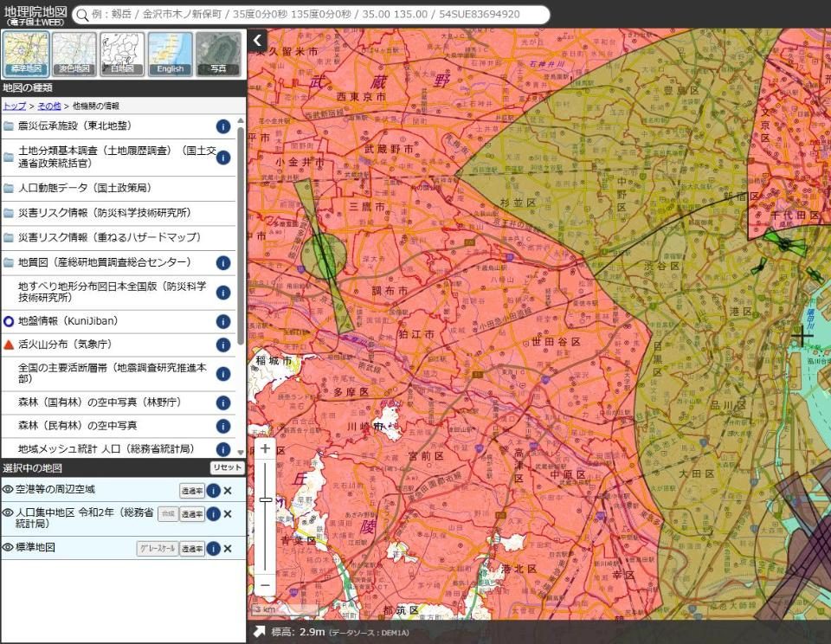The width and height of the screenshot is (831, 644).
Task: Add 森林（国有林）の空中写真 layer
Action: (100, 402)
